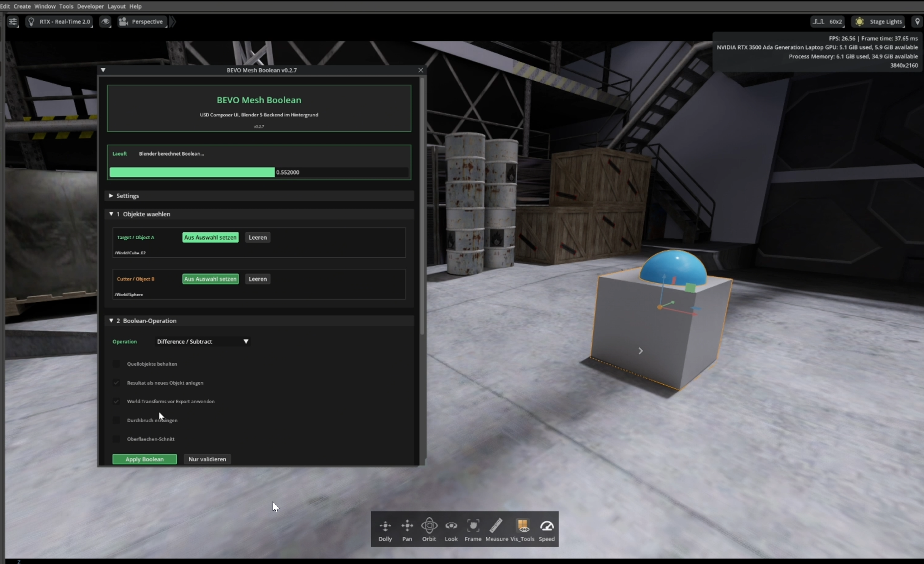Collapse the 2 Boolean-Operation section

tap(259, 321)
